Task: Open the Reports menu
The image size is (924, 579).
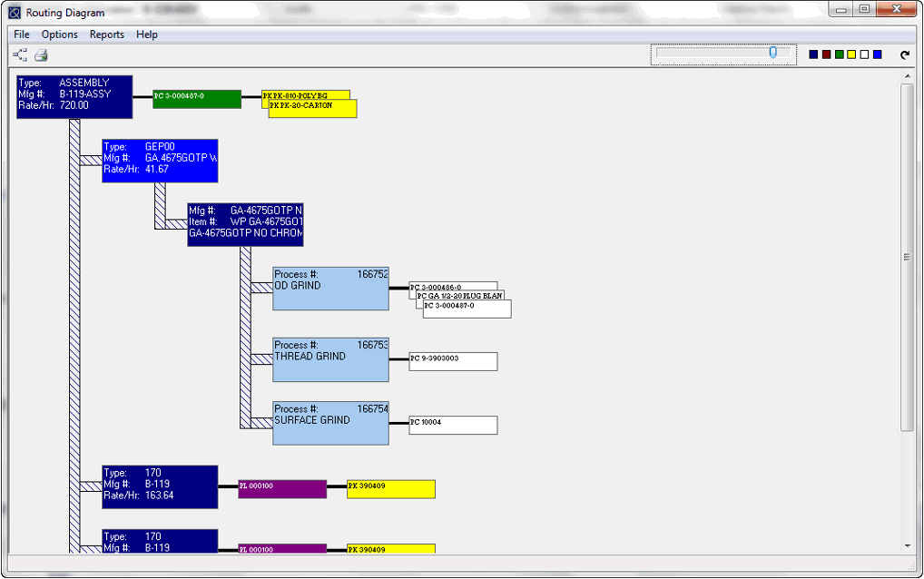Action: [x=107, y=34]
